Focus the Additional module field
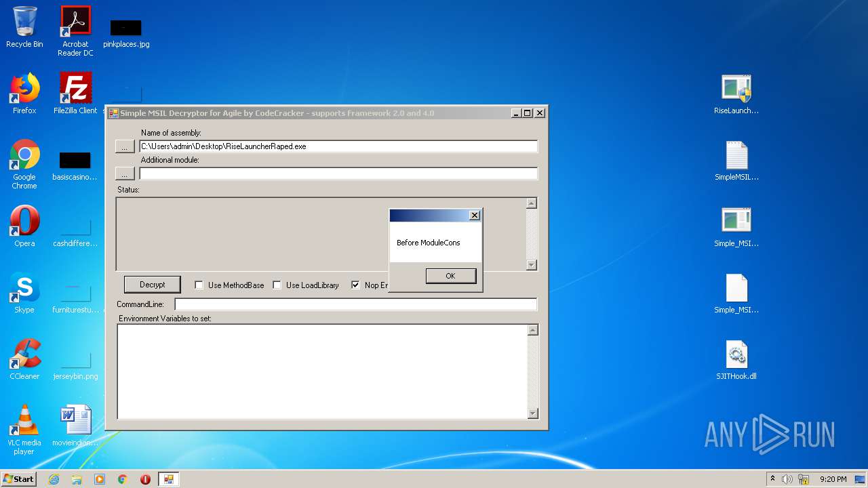Image resolution: width=868 pixels, height=488 pixels. point(338,174)
